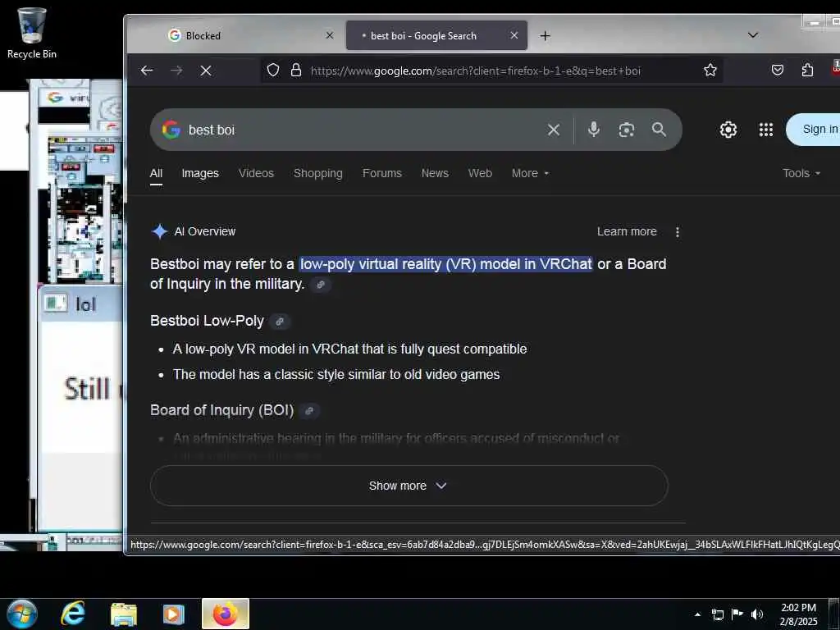840x630 pixels.
Task: Click the Bestboi Low-Poly heading
Action: [x=207, y=321]
